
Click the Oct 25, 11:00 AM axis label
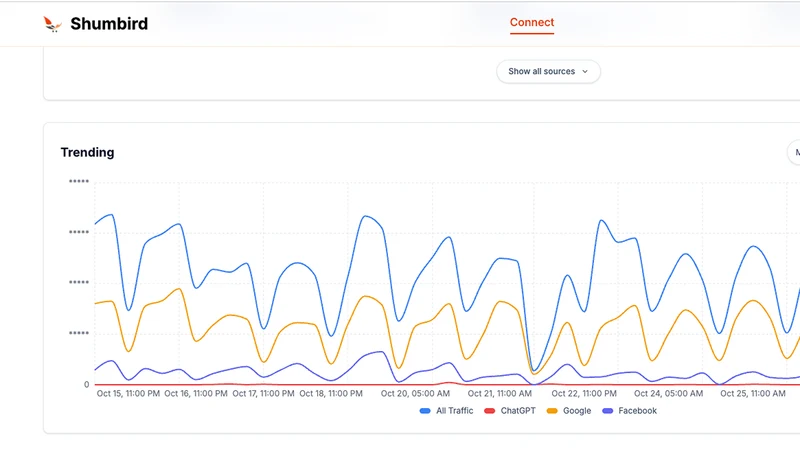pos(753,393)
